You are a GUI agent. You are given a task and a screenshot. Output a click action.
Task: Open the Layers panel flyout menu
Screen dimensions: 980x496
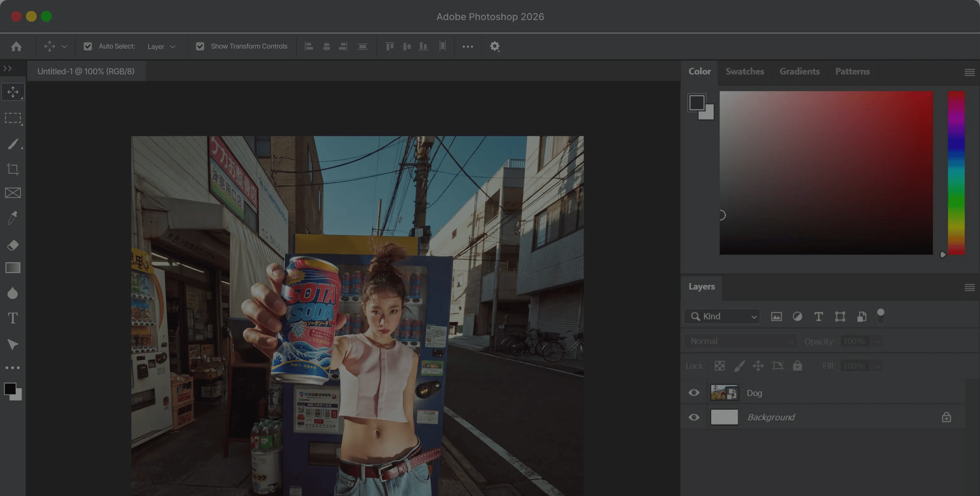coord(970,288)
